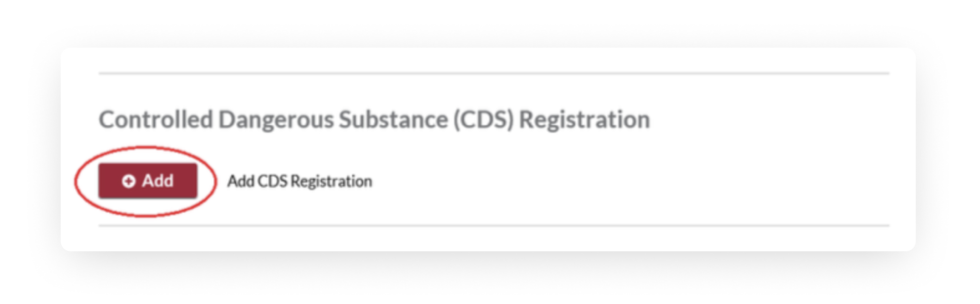This screenshot has width=980, height=304.
Task: Click the horizontal divider above the heading
Action: click(x=494, y=73)
